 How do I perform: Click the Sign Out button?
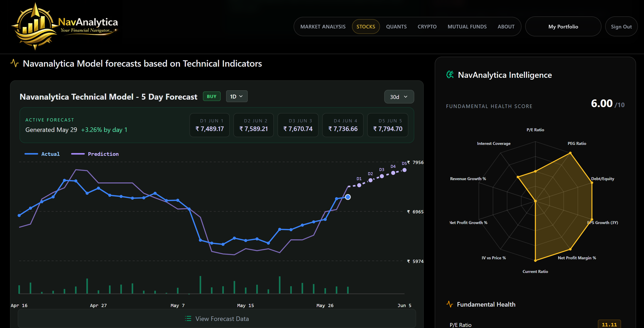click(621, 27)
